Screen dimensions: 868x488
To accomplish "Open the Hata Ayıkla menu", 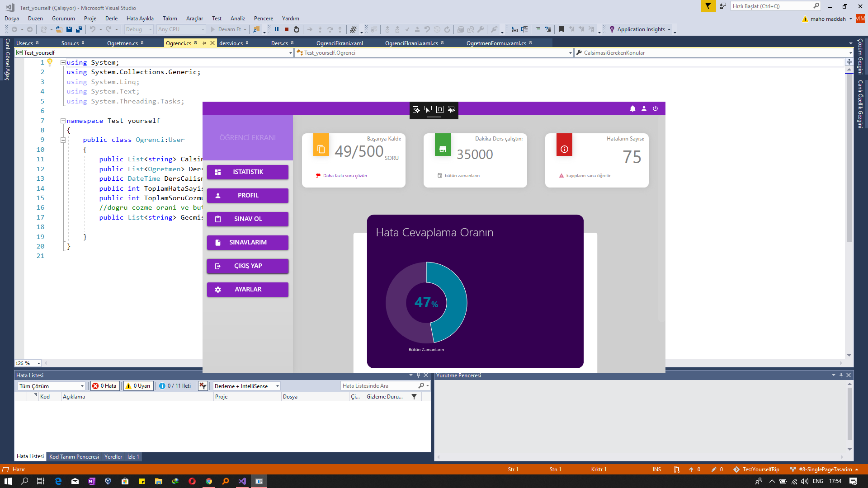I will pyautogui.click(x=140, y=19).
